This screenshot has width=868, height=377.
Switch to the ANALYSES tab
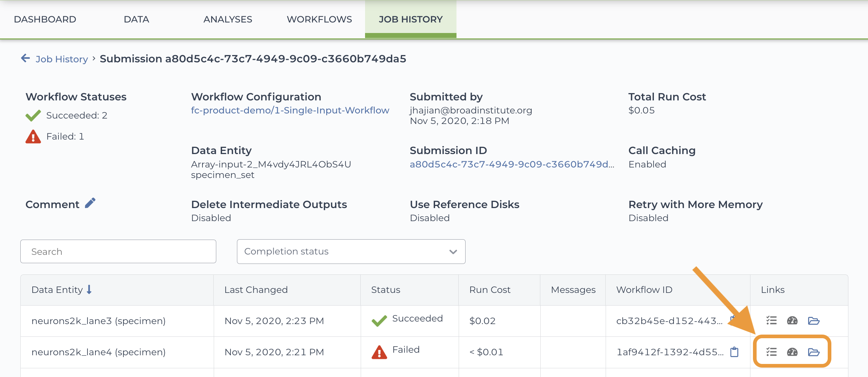click(228, 19)
